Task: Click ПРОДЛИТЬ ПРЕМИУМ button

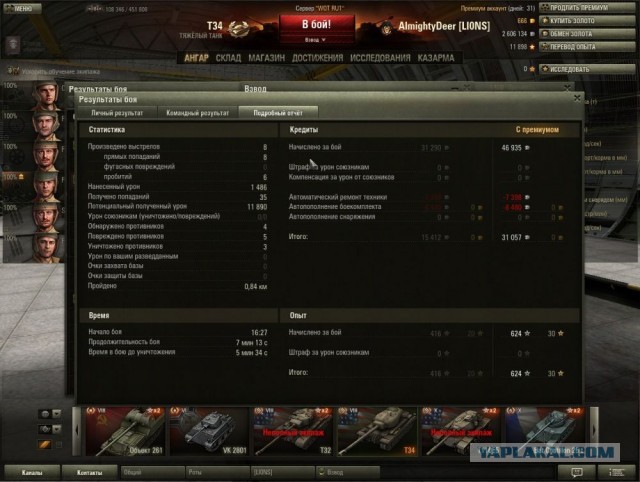Action: pyautogui.click(x=587, y=8)
